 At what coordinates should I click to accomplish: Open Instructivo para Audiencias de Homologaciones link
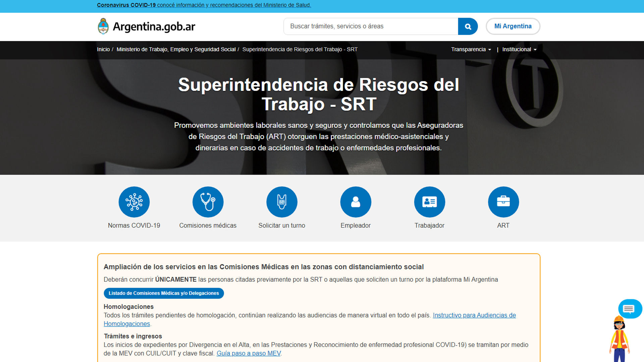coord(474,315)
